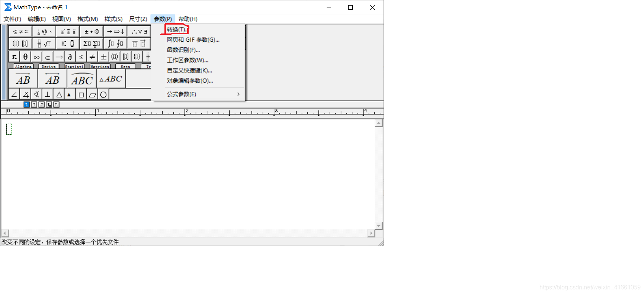This screenshot has width=644, height=294.
Task: Insert the less-than-or-equal symbol from small bar
Action: (x=81, y=57)
